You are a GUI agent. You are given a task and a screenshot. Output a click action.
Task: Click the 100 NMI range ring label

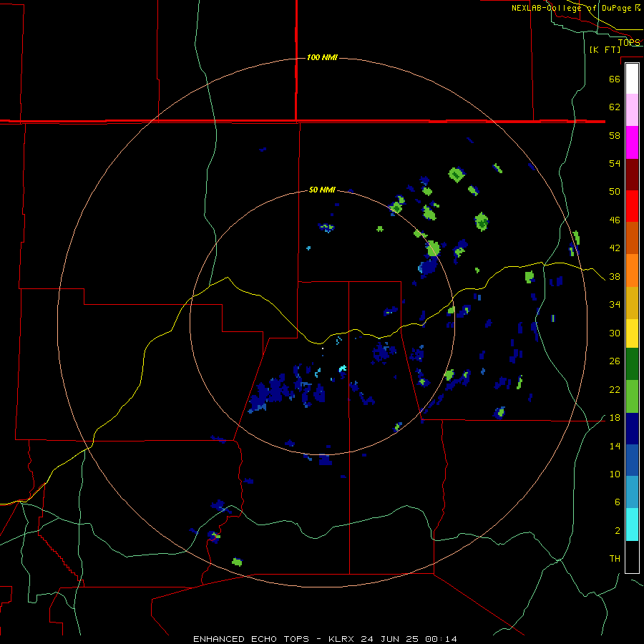322,57
